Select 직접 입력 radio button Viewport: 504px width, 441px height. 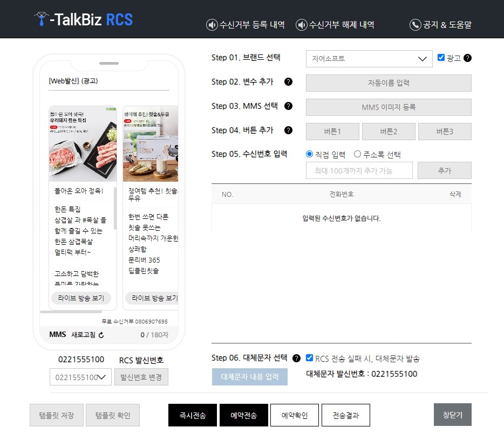click(x=309, y=154)
